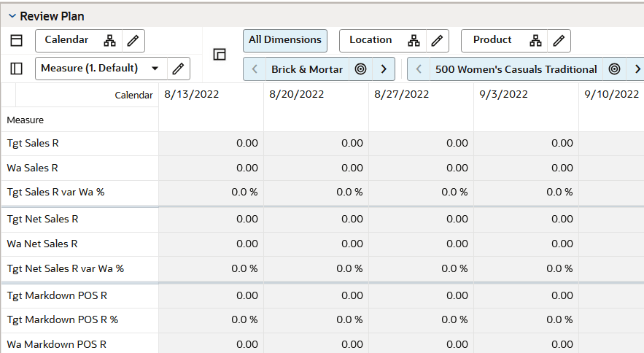Collapse the Review Plan section
The height and width of the screenshot is (353, 644).
pyautogui.click(x=12, y=16)
